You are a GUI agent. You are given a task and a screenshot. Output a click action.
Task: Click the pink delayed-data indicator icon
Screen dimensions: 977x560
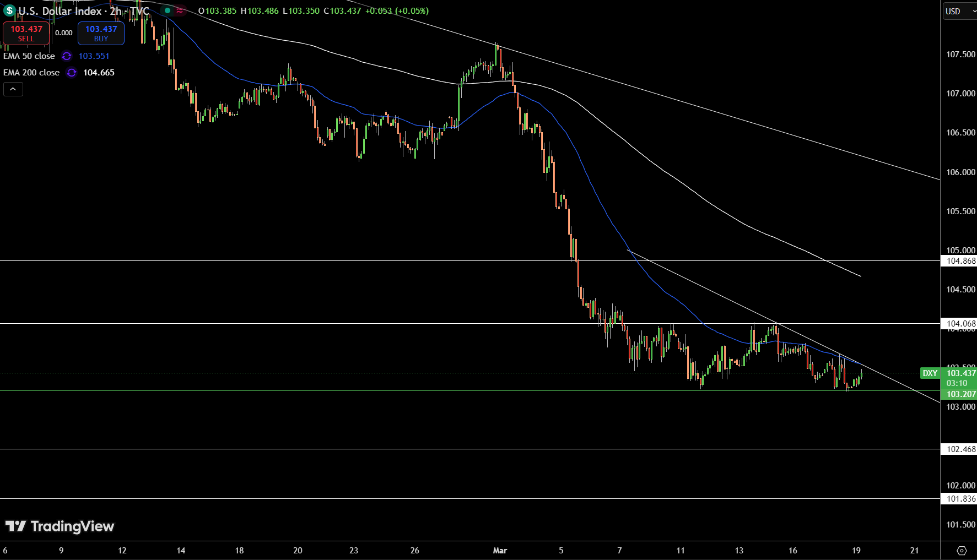click(180, 10)
